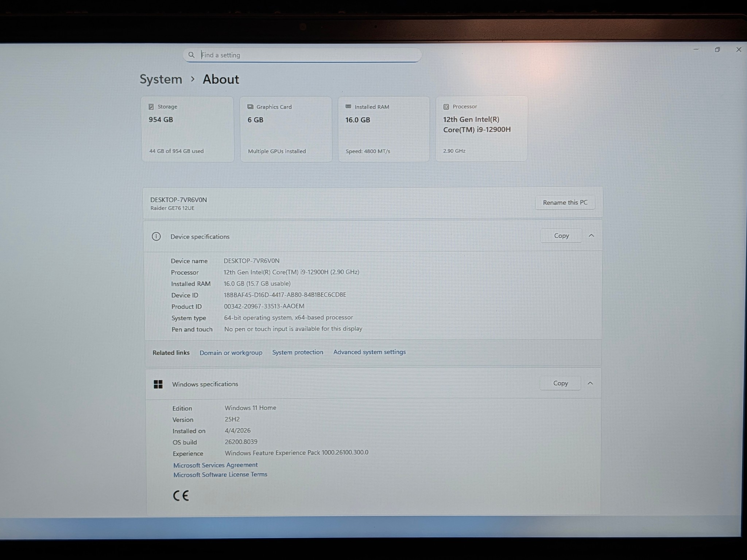Open the Storage 954 GB card
The image size is (747, 560).
point(187,129)
